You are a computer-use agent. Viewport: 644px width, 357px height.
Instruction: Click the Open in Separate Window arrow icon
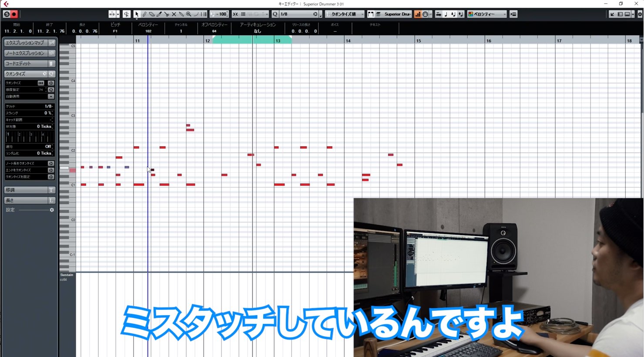(612, 14)
